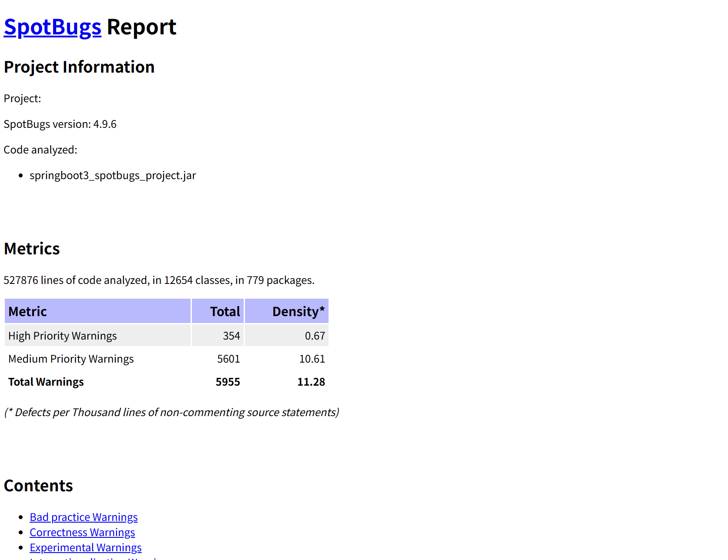Click the Metrics heading

tap(32, 249)
